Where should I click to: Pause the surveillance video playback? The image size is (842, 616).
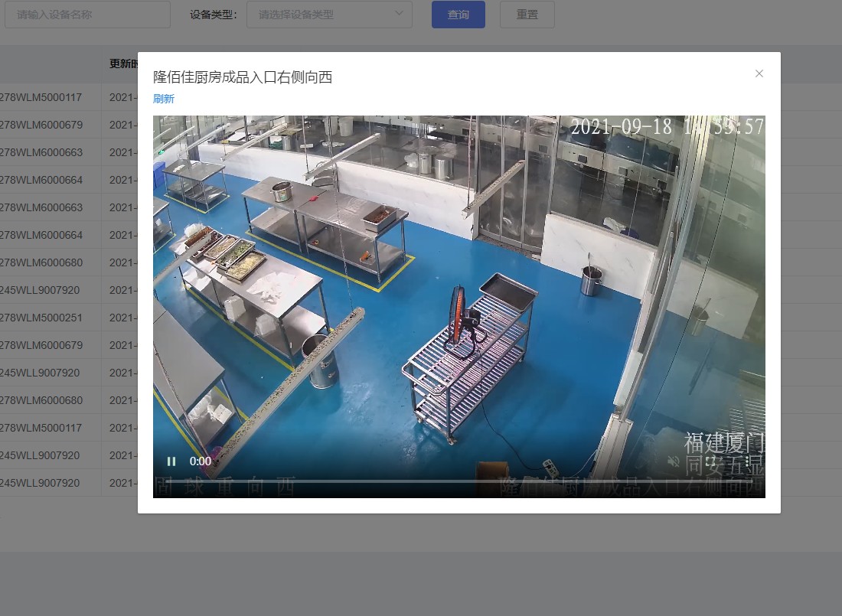tap(171, 461)
